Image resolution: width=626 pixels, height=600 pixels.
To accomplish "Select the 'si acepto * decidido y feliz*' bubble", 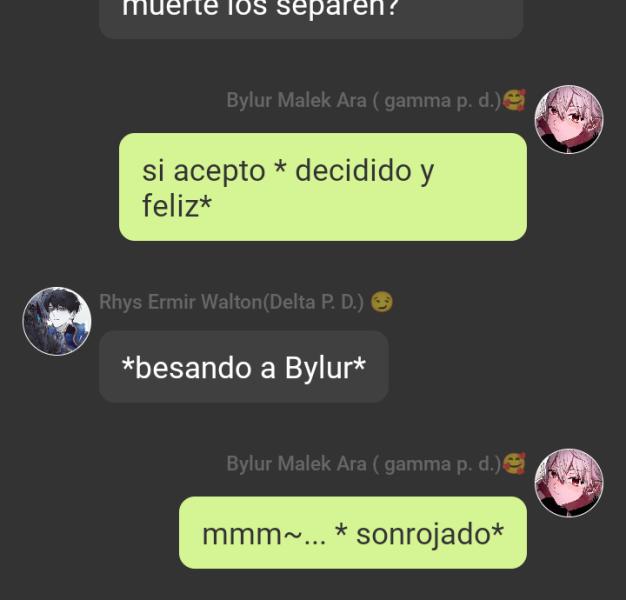I will coord(323,187).
